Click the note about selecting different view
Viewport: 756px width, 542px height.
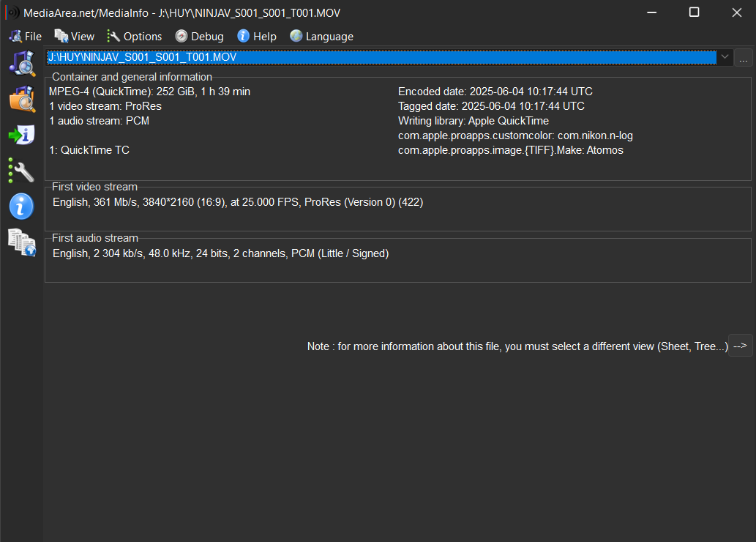[517, 346]
